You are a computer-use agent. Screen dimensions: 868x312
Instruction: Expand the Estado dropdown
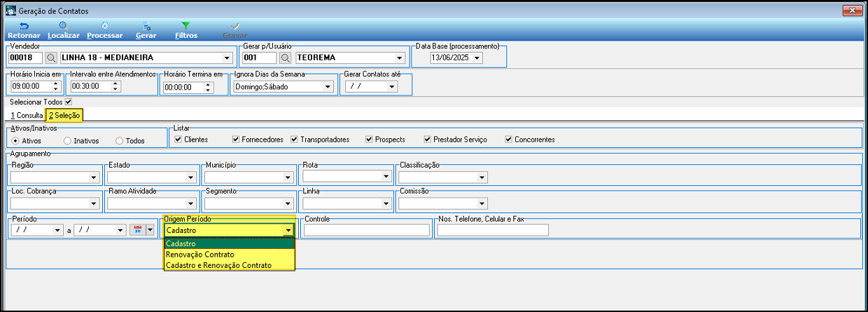click(190, 178)
